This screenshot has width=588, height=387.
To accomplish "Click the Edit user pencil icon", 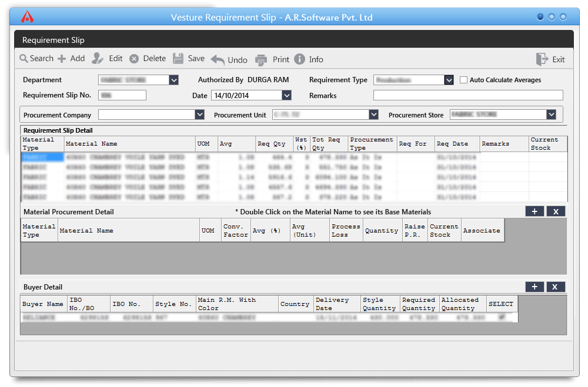I will coord(98,59).
